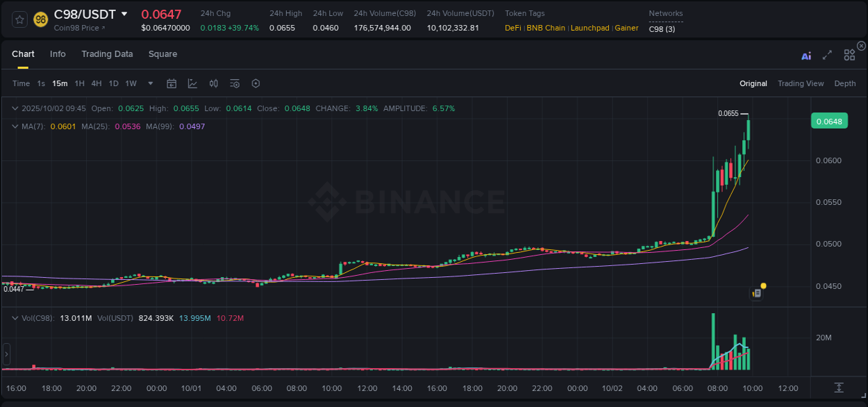Switch to the Trading Data tab
The width and height of the screenshot is (868, 407).
(107, 54)
